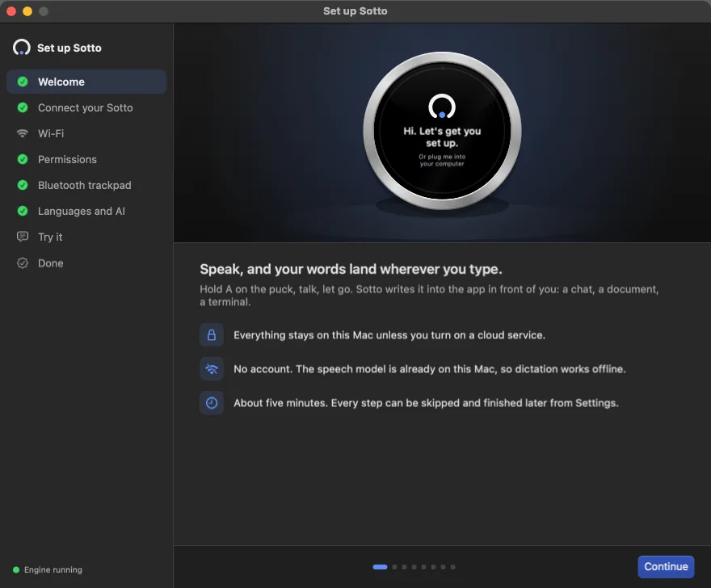Screen dimensions: 711x588
Task: Open the Permissions step
Action: [86, 159]
